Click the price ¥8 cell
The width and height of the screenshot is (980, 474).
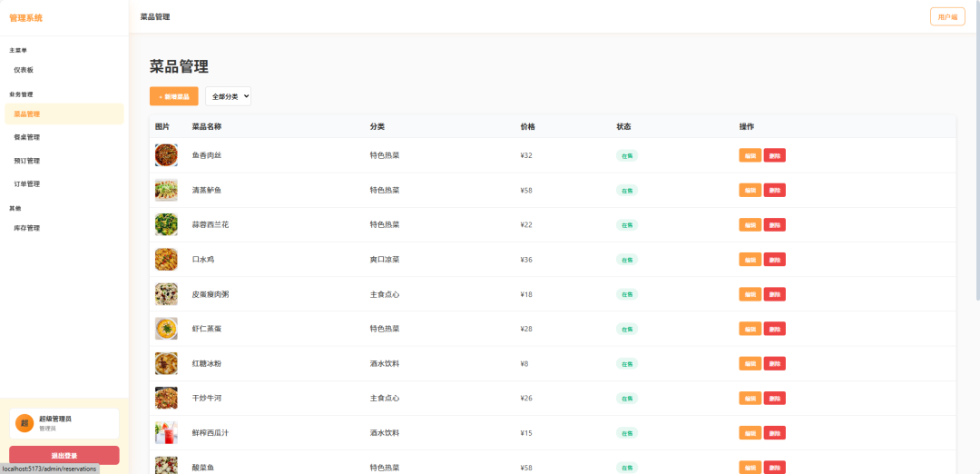(524, 363)
